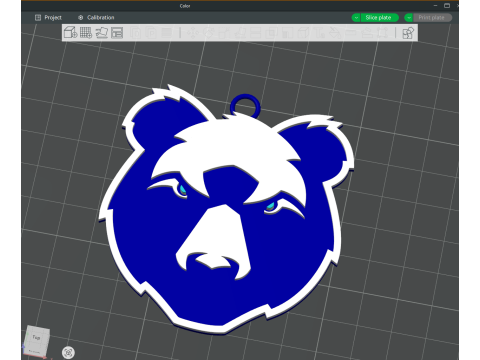This screenshot has height=360, width=480.
Task: Select the Support painting tool icon
Action: (x=287, y=33)
